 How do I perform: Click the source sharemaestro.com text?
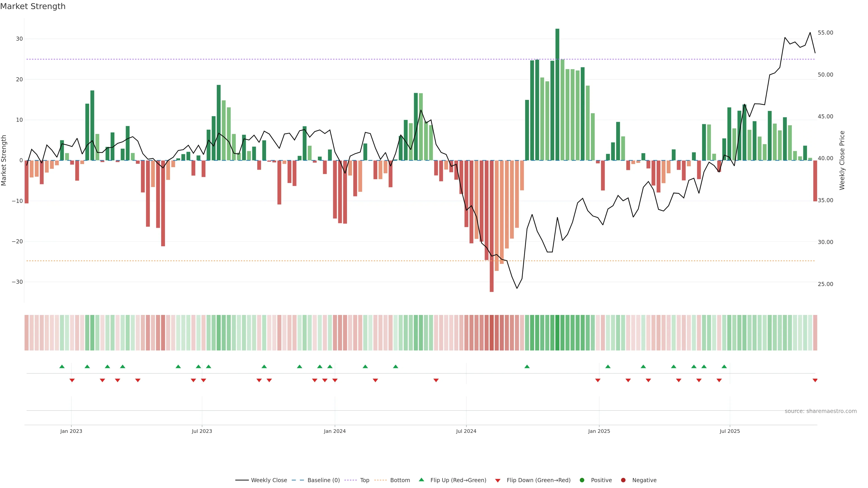click(821, 411)
